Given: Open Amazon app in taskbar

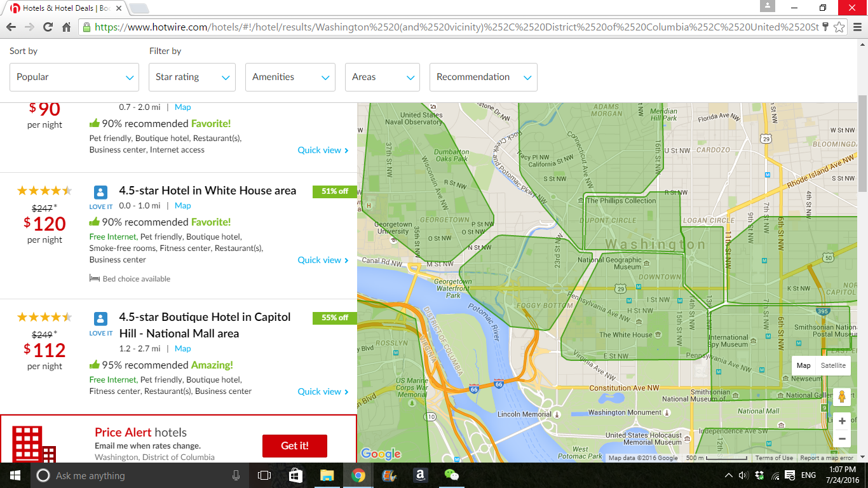Looking at the screenshot, I should pos(419,475).
